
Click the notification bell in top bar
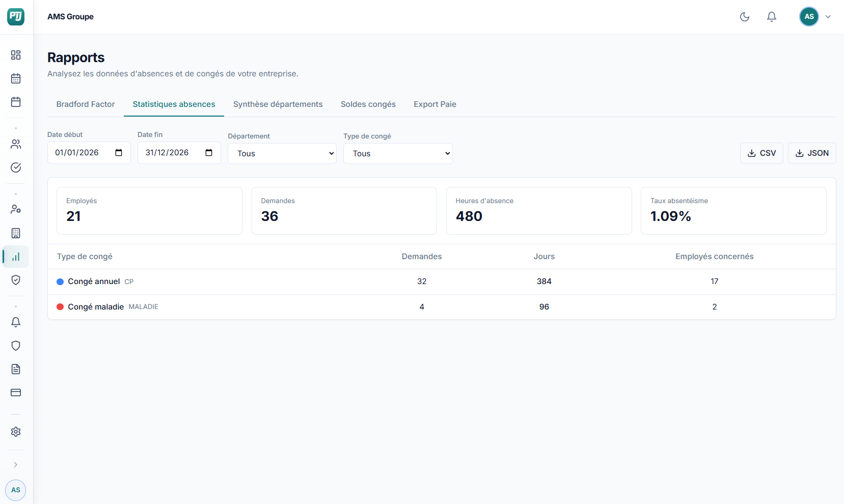tap(772, 17)
